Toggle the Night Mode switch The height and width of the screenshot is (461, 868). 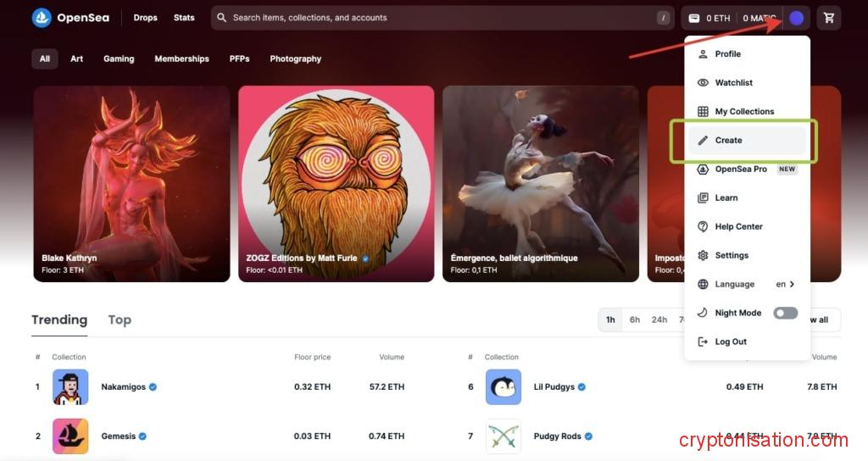(x=785, y=314)
